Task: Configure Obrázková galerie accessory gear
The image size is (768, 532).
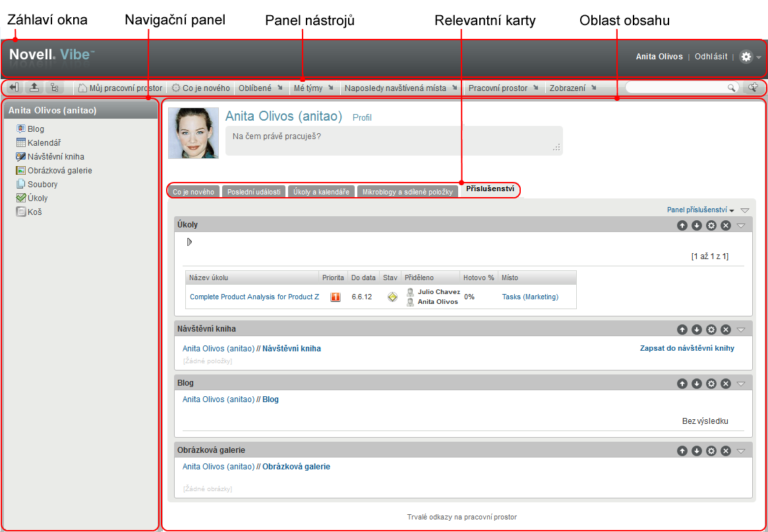Action: [x=712, y=451]
